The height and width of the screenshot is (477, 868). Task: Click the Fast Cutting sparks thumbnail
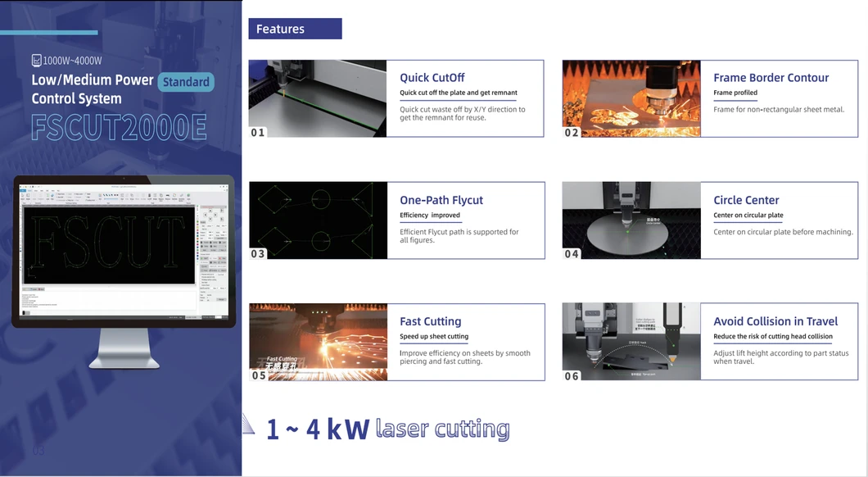[x=319, y=342]
